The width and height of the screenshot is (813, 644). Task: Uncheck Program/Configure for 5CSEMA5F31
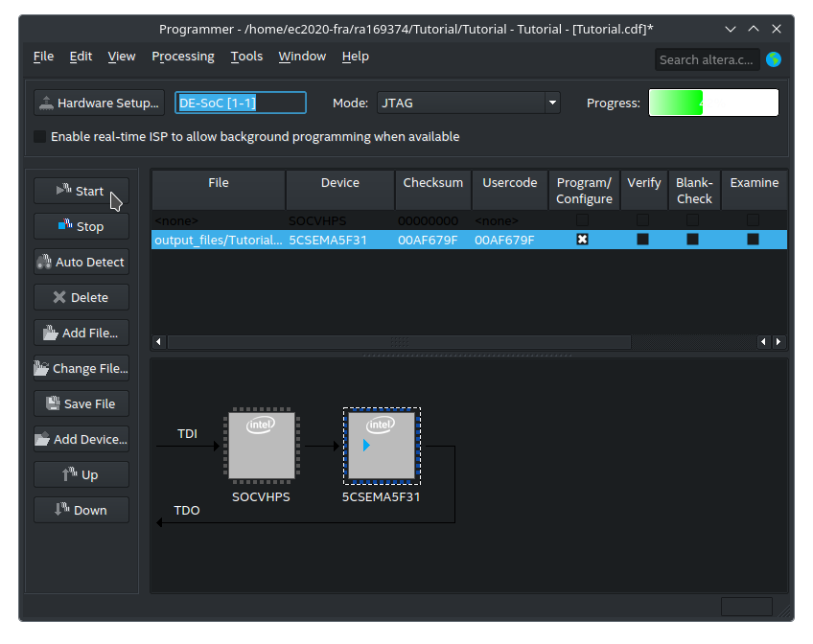click(x=582, y=240)
